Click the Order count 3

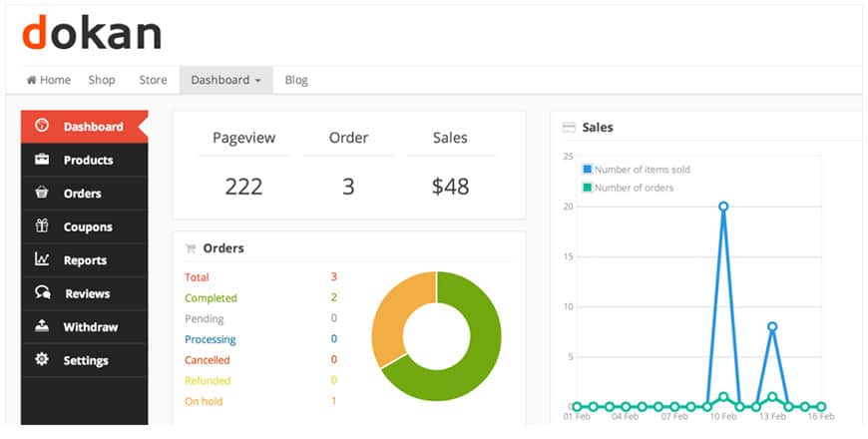click(347, 187)
